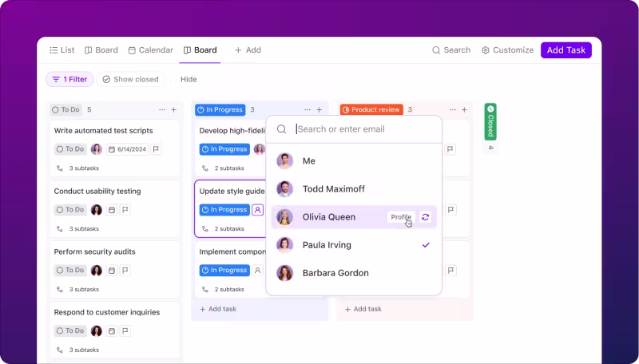Unassign Paula Irving with checkmark

coord(426,245)
